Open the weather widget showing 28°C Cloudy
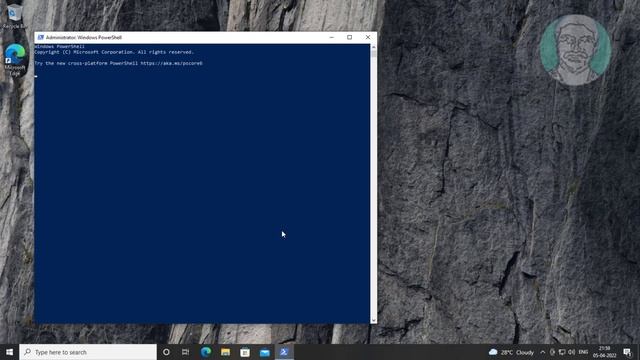Viewport: 640px width, 360px height. pos(511,352)
